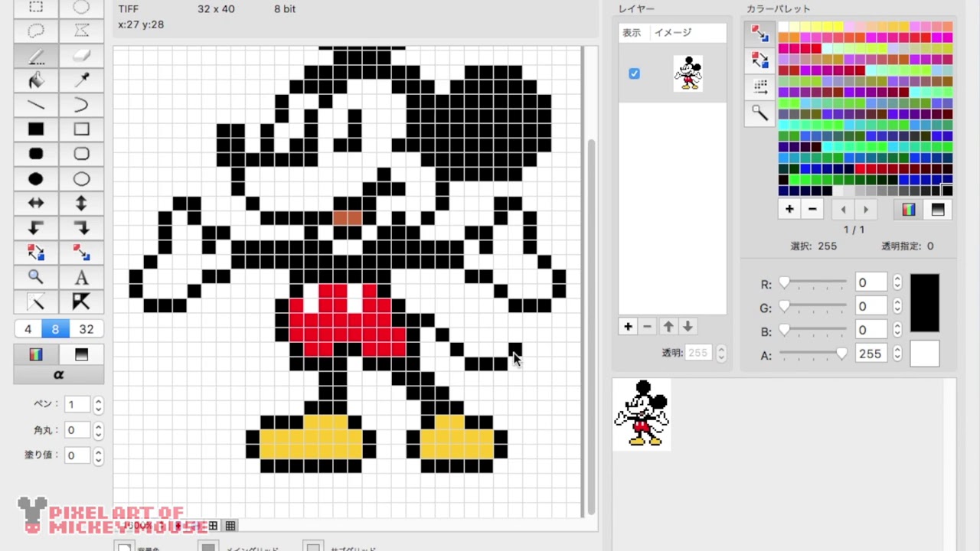Click the ペン pen width field
Viewport: 980px width, 551px height.
click(x=77, y=405)
